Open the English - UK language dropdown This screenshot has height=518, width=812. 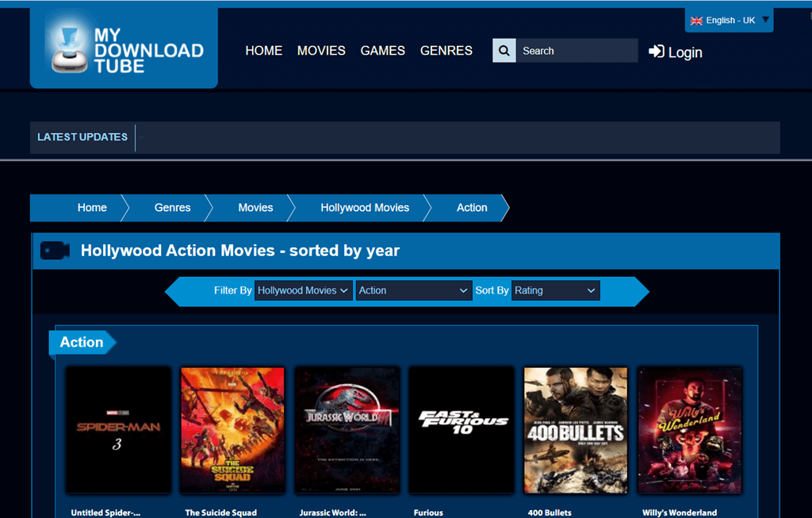point(730,20)
